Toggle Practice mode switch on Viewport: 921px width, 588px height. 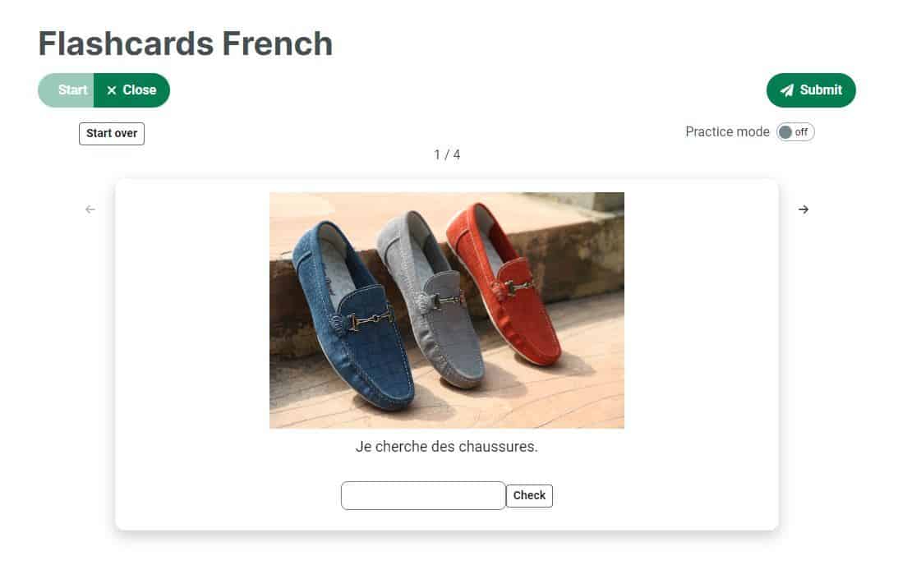[794, 132]
